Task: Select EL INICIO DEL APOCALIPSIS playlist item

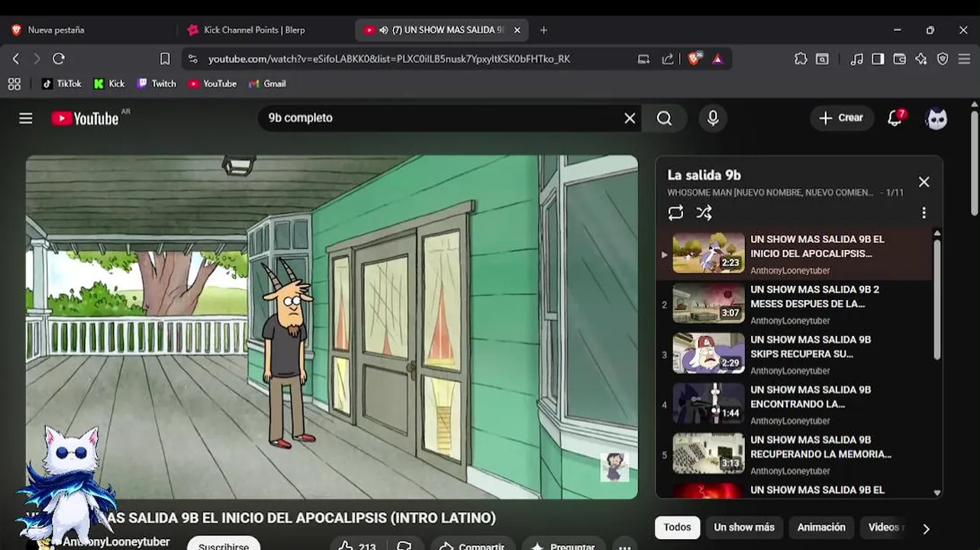Action: [x=794, y=254]
